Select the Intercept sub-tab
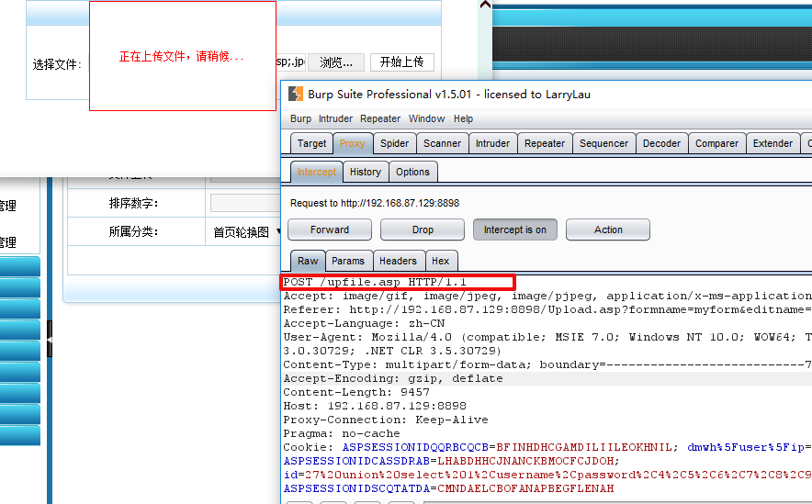812x504 pixels. pyautogui.click(x=316, y=172)
